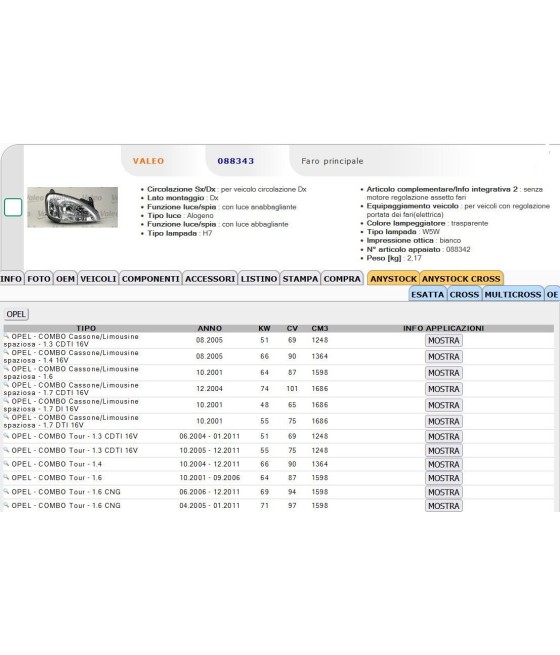Image resolution: width=560 pixels, height=655 pixels.
Task: Click MOSTRA for Tour 1.6 CNG 69 KW
Action: 443,492
